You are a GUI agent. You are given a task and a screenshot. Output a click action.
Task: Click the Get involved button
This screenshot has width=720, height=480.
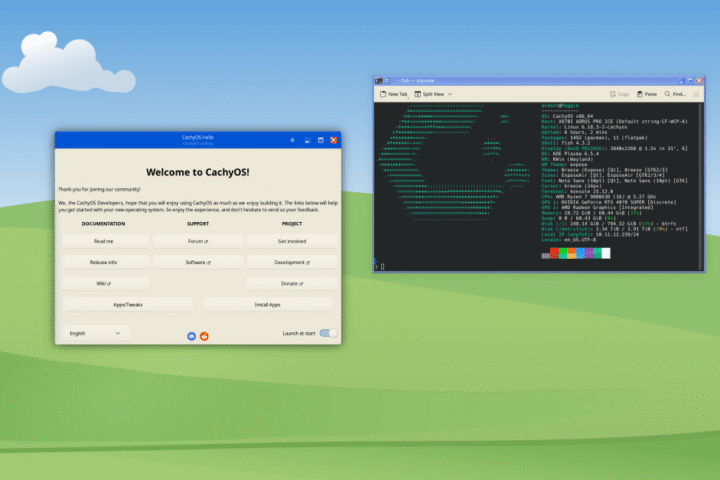pyautogui.click(x=292, y=241)
